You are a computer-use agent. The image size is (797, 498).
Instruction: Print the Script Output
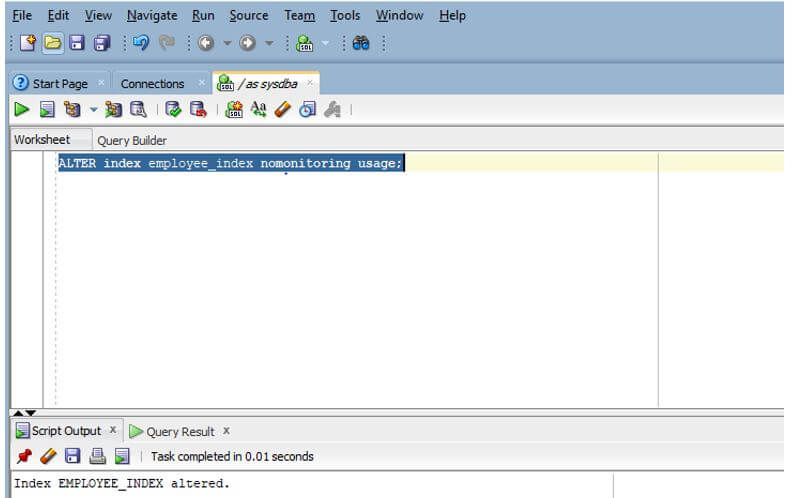pyautogui.click(x=98, y=456)
